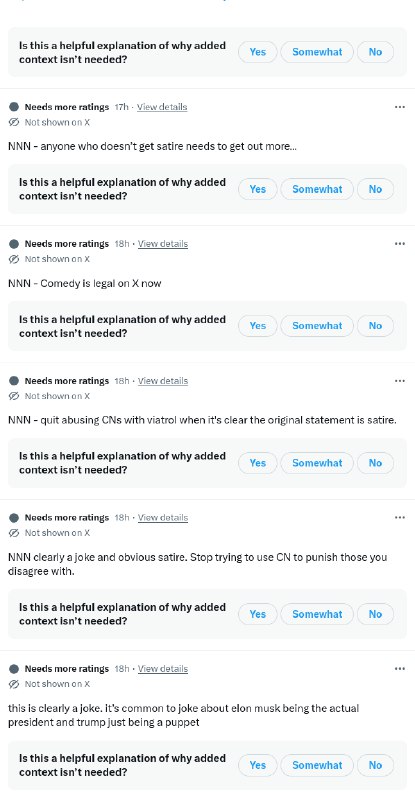Click gray status dot on viatrol note
Viewport: 415px width, 800px height.
14,381
